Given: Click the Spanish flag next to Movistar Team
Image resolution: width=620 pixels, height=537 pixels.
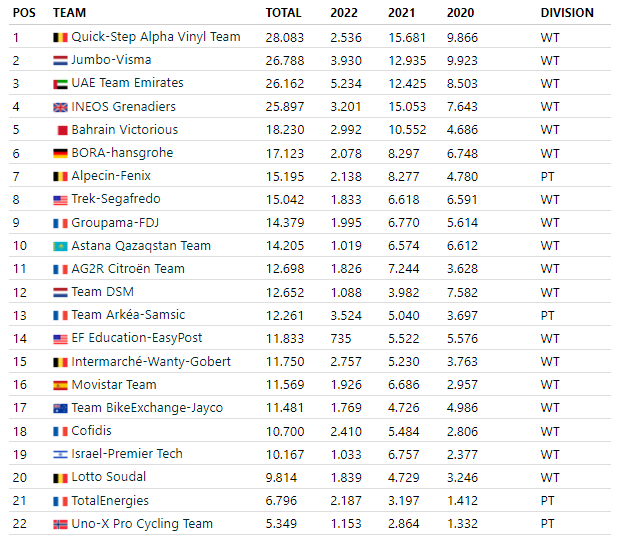Looking at the screenshot, I should pyautogui.click(x=60, y=385).
